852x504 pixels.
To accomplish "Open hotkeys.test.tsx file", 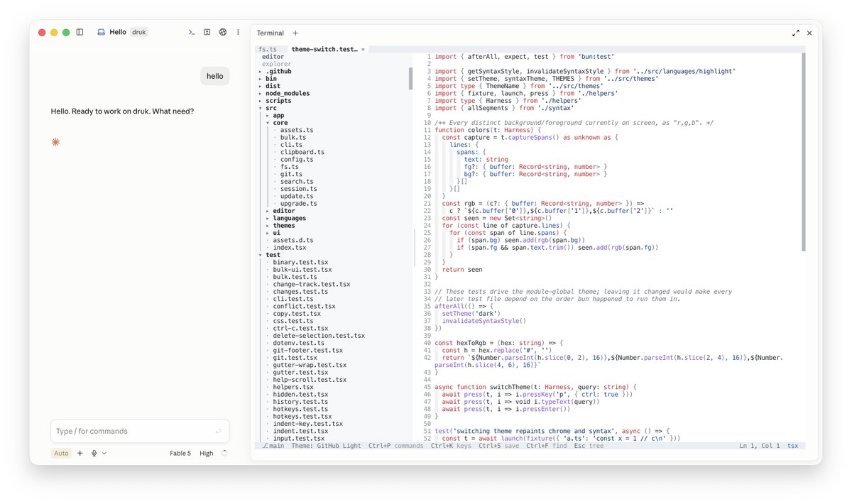I will click(302, 417).
